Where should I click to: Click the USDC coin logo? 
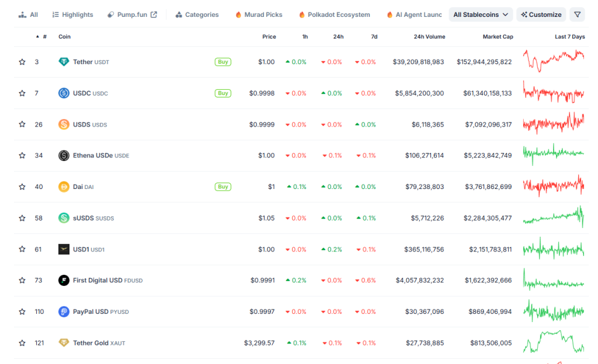[64, 93]
